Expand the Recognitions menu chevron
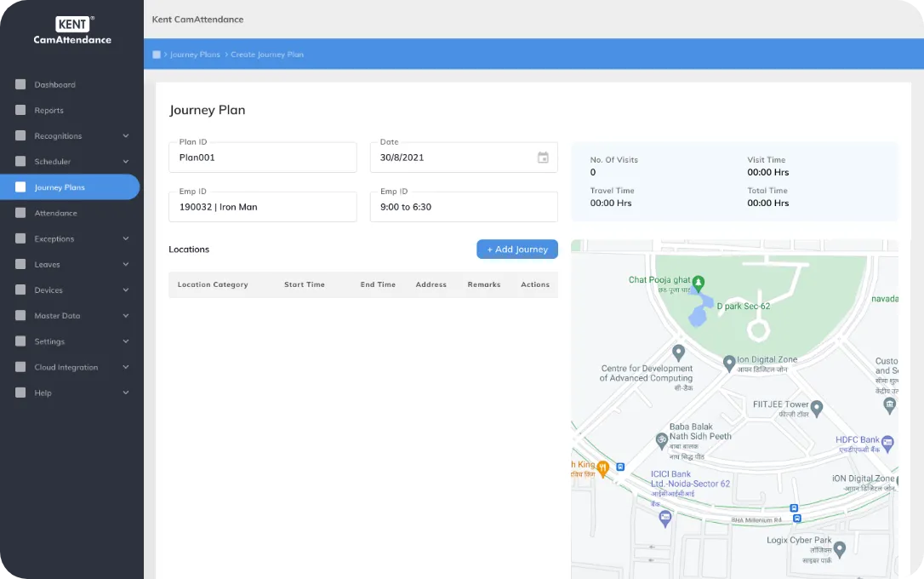 (126, 135)
